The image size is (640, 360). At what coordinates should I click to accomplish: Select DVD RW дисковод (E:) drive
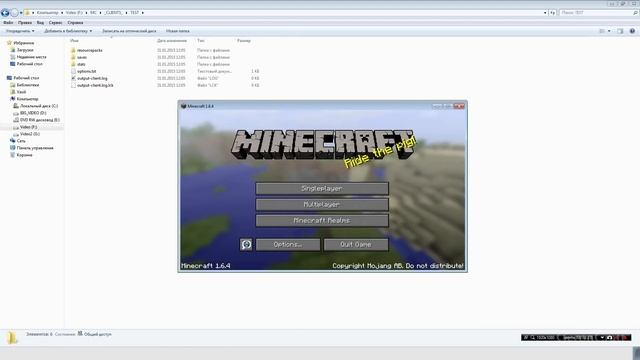[x=40, y=120]
